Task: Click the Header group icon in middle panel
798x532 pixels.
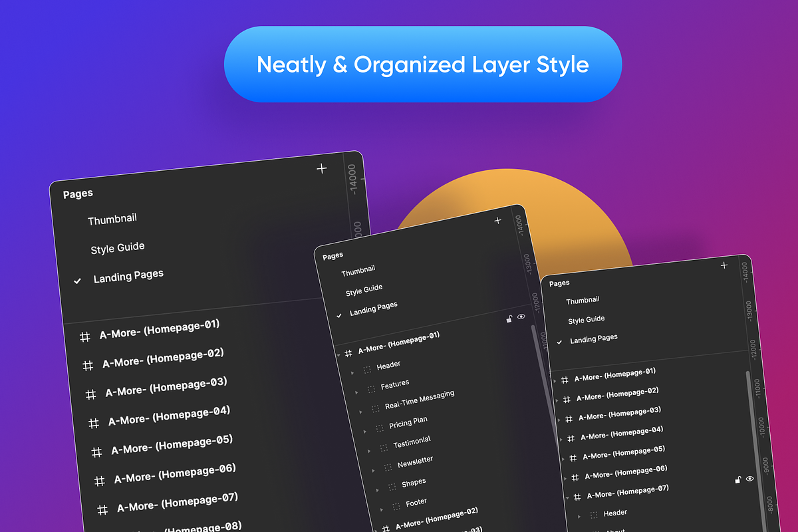Action: 366,370
